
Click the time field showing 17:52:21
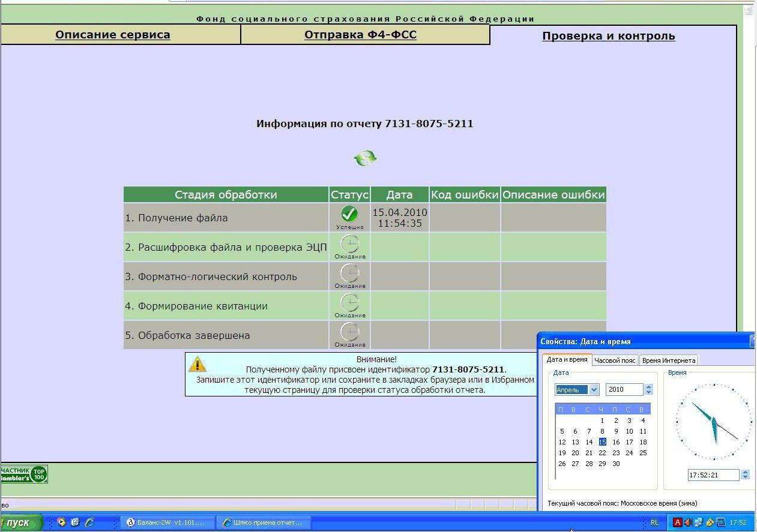pos(713,475)
